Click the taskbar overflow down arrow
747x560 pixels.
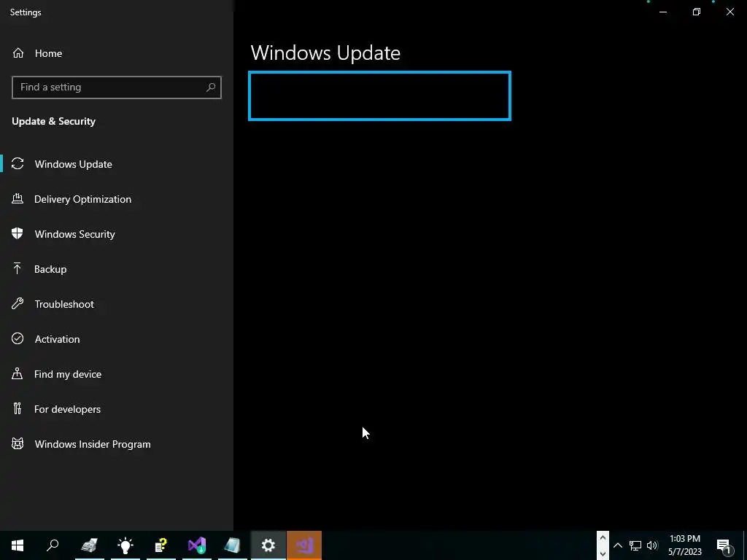(603, 553)
